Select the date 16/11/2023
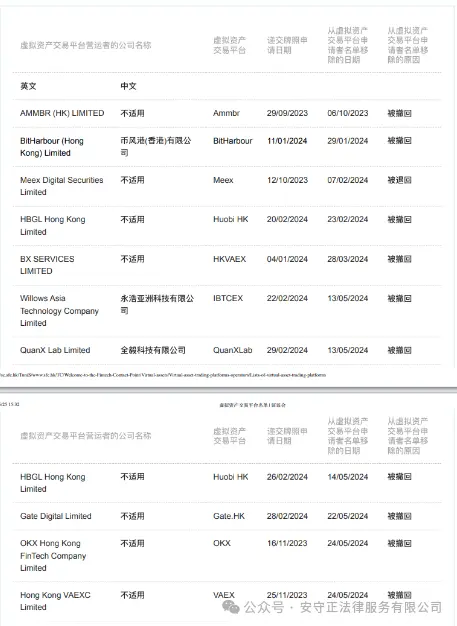 (x=287, y=543)
